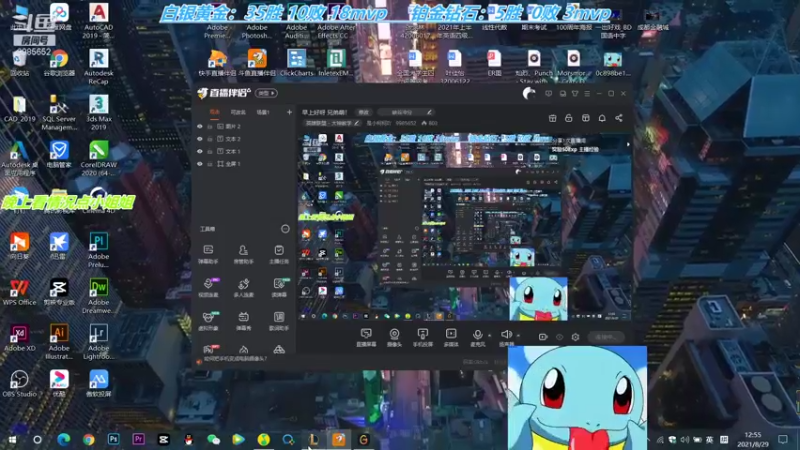Screen dimensions: 800x450
Task: Click the record camera icon beside settings gear
Action: pos(543,337)
